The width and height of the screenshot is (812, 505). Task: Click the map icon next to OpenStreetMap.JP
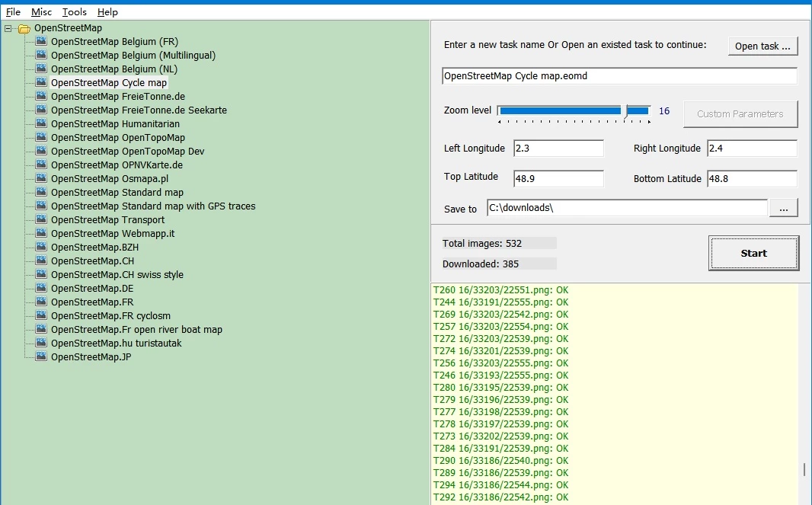tap(42, 357)
